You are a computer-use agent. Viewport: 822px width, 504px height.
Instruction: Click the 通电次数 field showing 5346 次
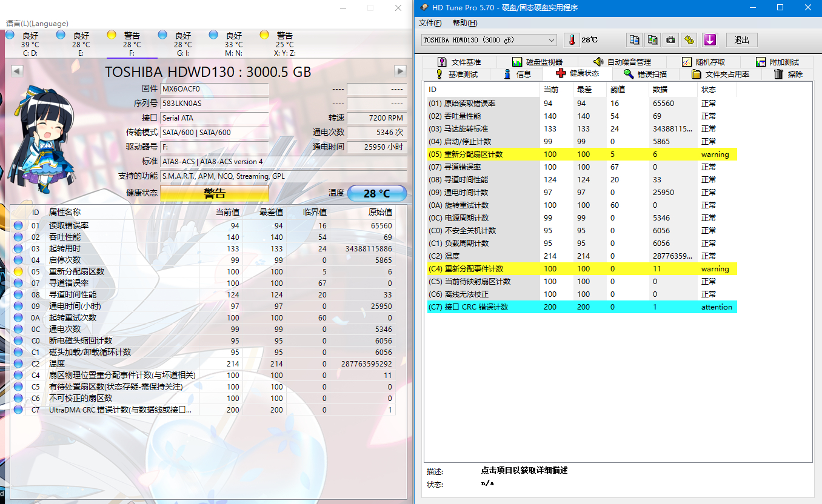tap(376, 133)
